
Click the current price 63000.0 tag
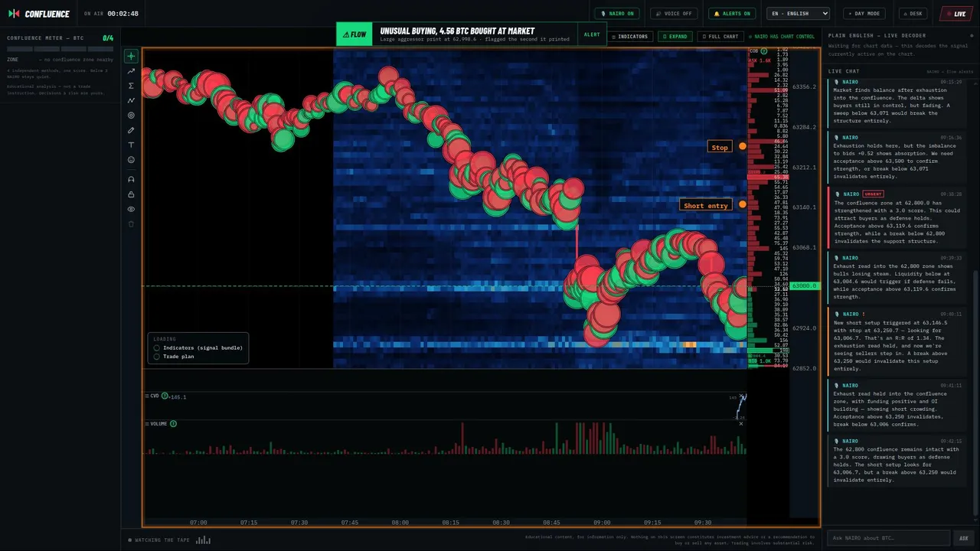[x=805, y=286]
